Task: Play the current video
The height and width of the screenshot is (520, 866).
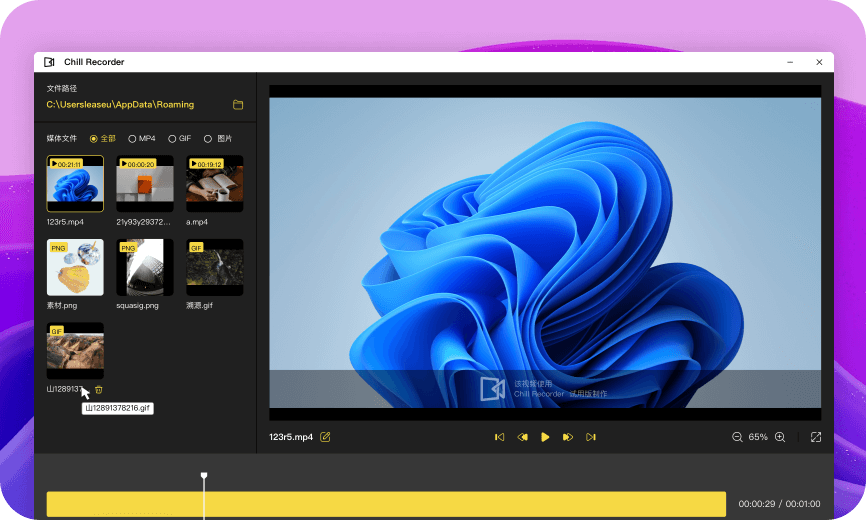Action: [x=545, y=437]
